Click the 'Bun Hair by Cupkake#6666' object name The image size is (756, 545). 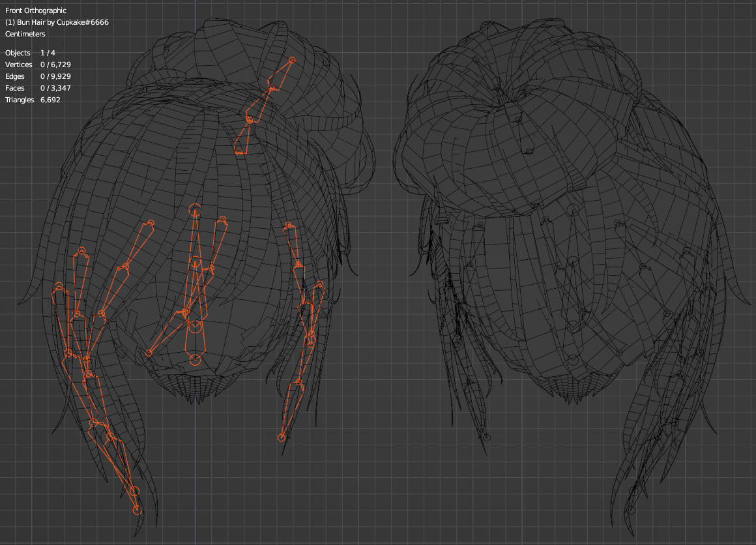57,22
